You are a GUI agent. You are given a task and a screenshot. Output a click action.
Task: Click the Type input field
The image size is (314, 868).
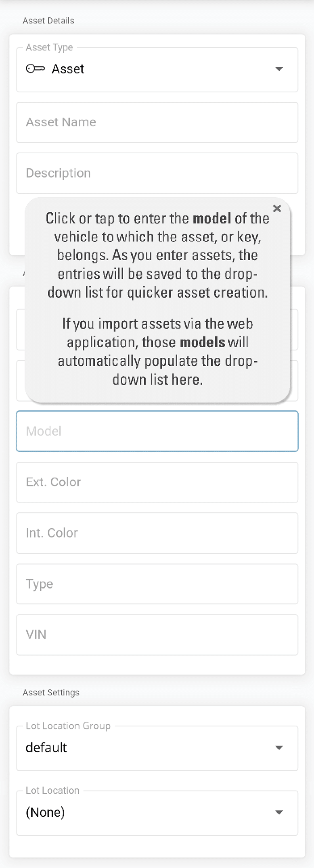tap(157, 584)
